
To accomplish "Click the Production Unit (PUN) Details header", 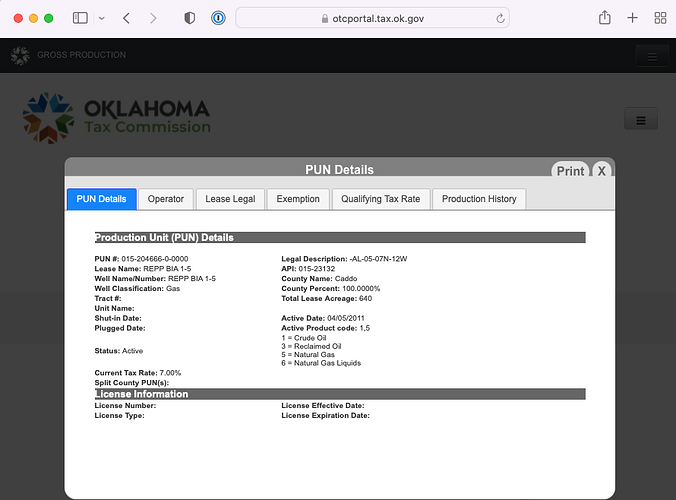I will click(340, 238).
